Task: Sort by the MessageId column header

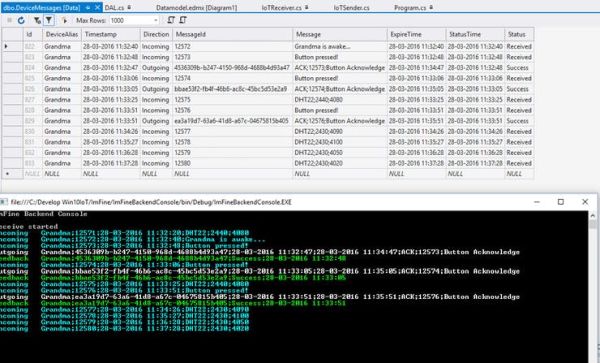Action: click(x=232, y=34)
